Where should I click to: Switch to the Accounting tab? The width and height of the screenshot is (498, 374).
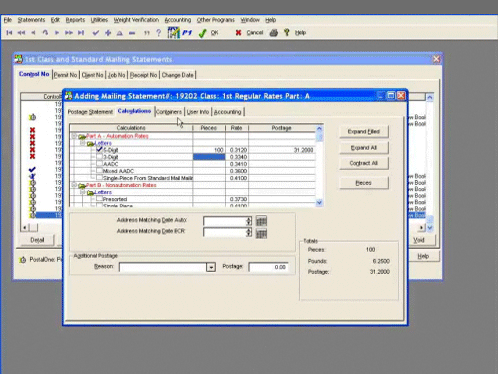tap(227, 112)
